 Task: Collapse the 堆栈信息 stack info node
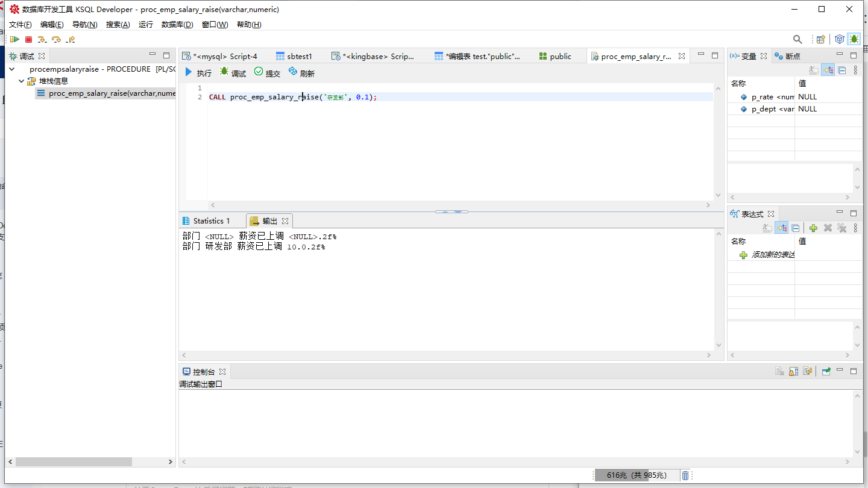pos(21,81)
